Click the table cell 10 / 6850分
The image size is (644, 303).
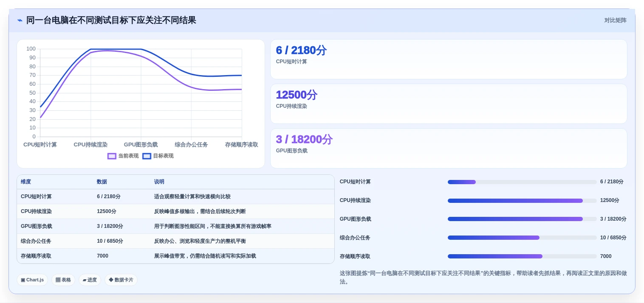click(110, 241)
